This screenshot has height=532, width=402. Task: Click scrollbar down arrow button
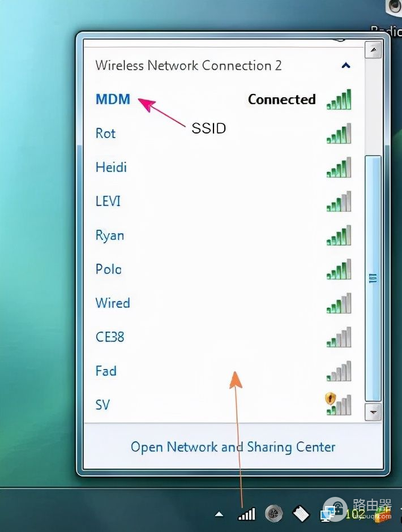374,412
